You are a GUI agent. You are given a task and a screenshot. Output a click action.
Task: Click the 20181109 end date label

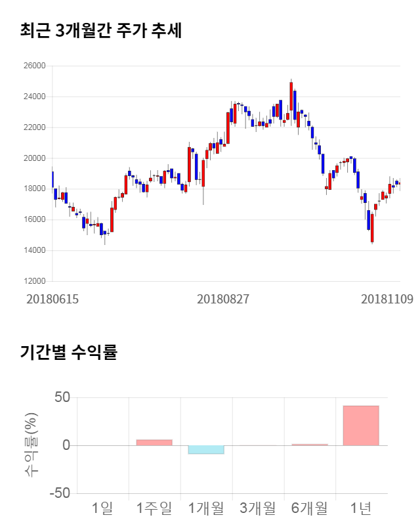pyautogui.click(x=387, y=299)
